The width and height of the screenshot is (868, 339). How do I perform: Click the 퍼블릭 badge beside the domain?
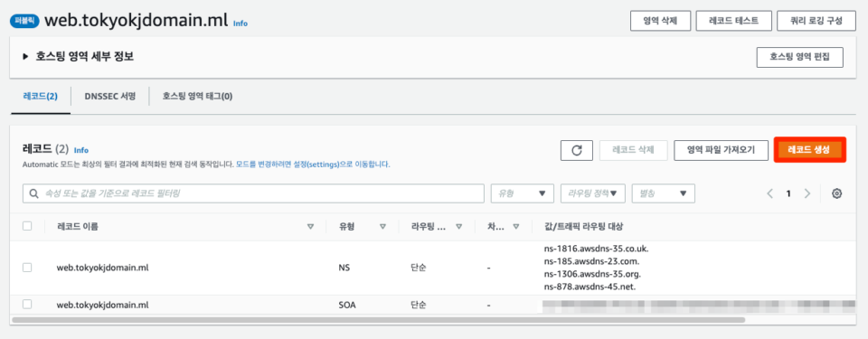click(x=24, y=21)
